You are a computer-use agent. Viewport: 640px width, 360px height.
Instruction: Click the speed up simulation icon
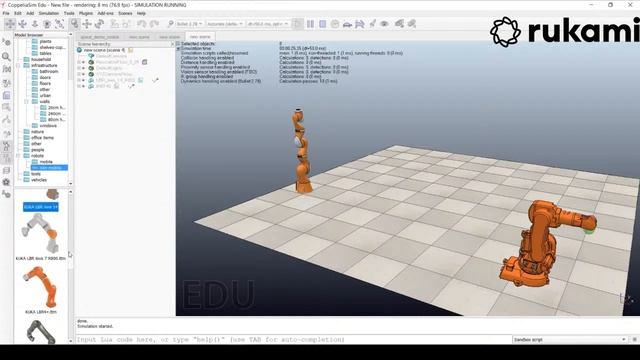[360, 24]
